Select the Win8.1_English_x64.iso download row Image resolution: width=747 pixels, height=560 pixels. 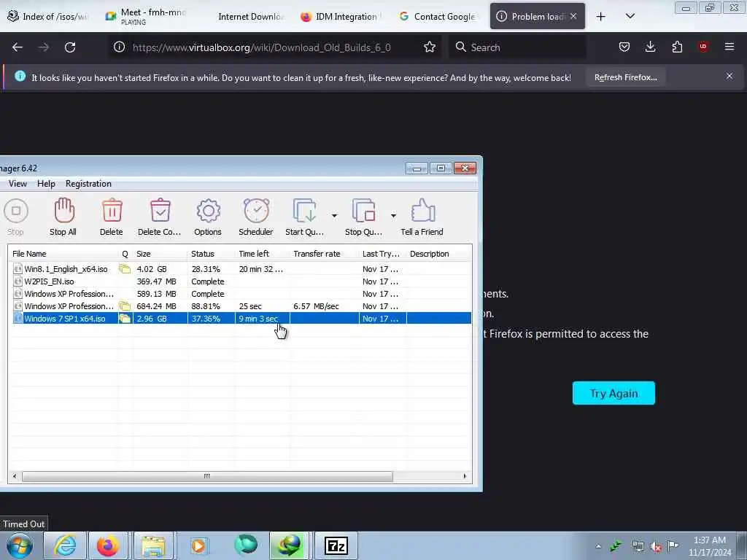tap(241, 269)
